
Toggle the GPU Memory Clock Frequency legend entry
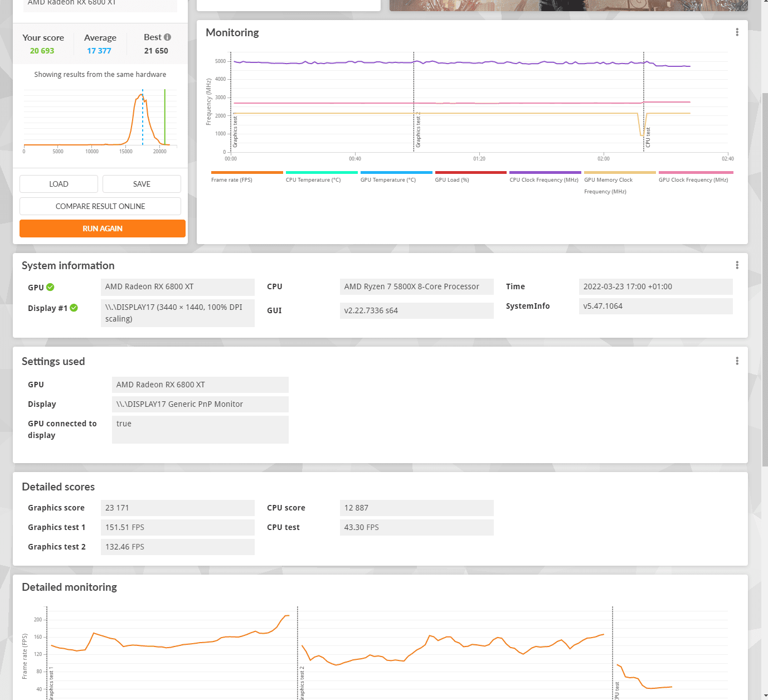(x=620, y=183)
